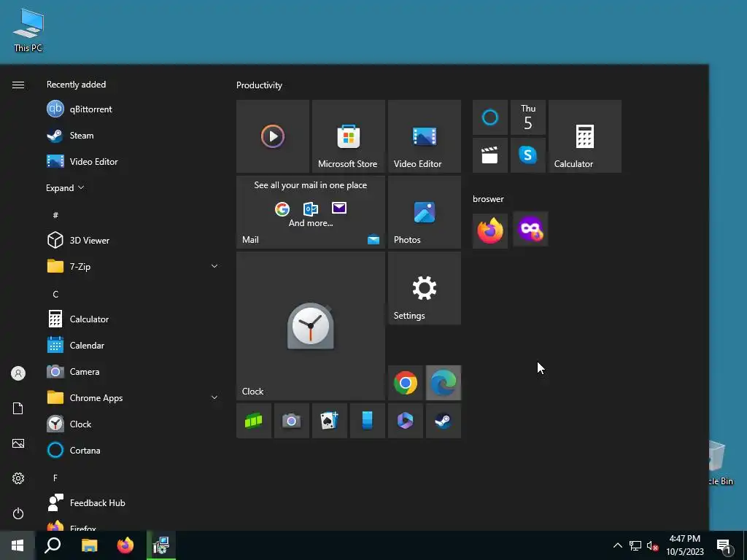Viewport: 747px width, 560px height.
Task: Open File Explorer from the taskbar
Action: tap(89, 545)
